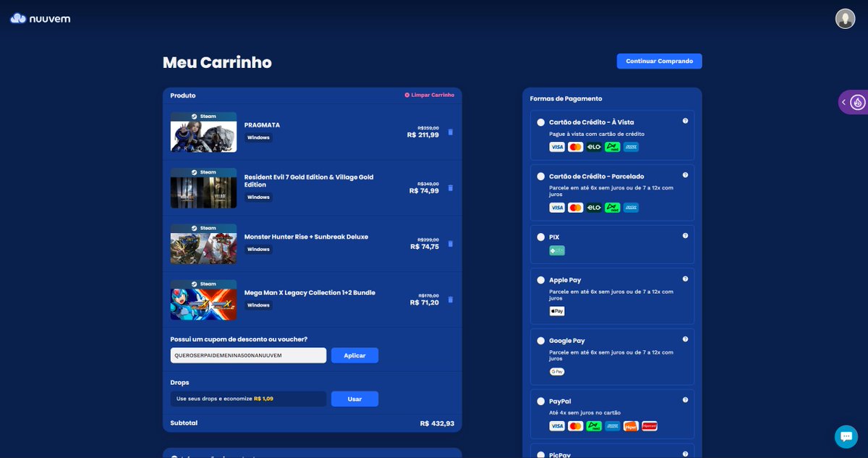Show help icon for Google Pay
This screenshot has width=868, height=458.
point(685,339)
